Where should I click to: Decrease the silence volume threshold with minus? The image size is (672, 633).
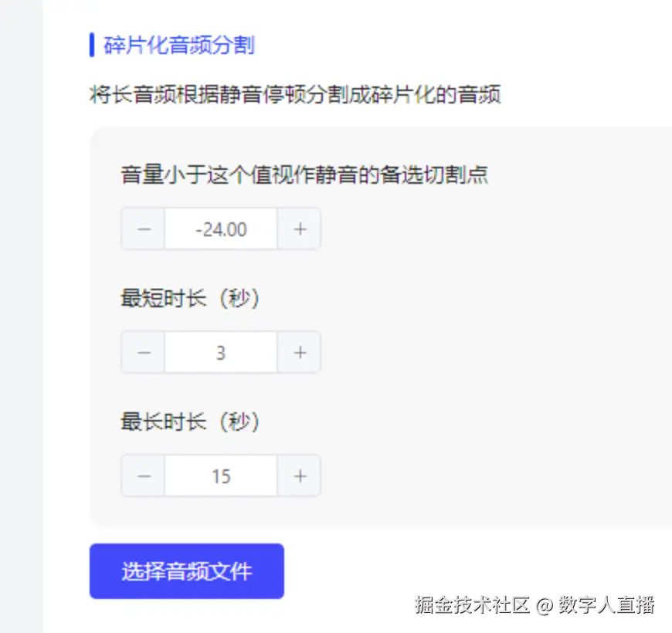coord(144,229)
